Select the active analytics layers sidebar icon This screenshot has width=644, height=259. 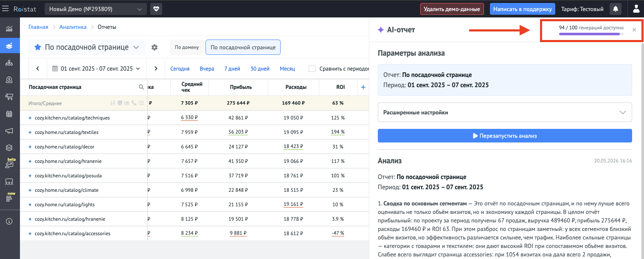(x=10, y=46)
